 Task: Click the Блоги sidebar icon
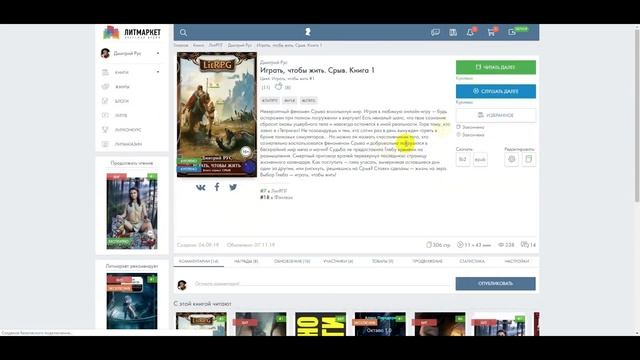pyautogui.click(x=105, y=101)
